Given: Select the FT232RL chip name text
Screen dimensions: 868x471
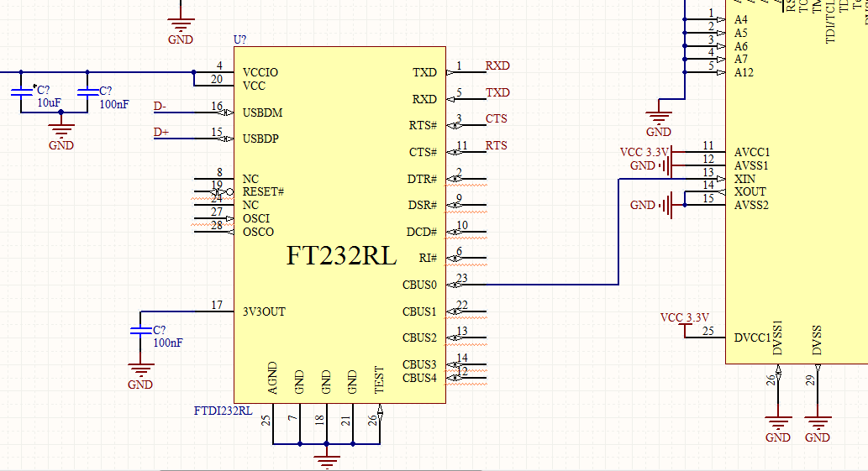Looking at the screenshot, I should pyautogui.click(x=341, y=255).
